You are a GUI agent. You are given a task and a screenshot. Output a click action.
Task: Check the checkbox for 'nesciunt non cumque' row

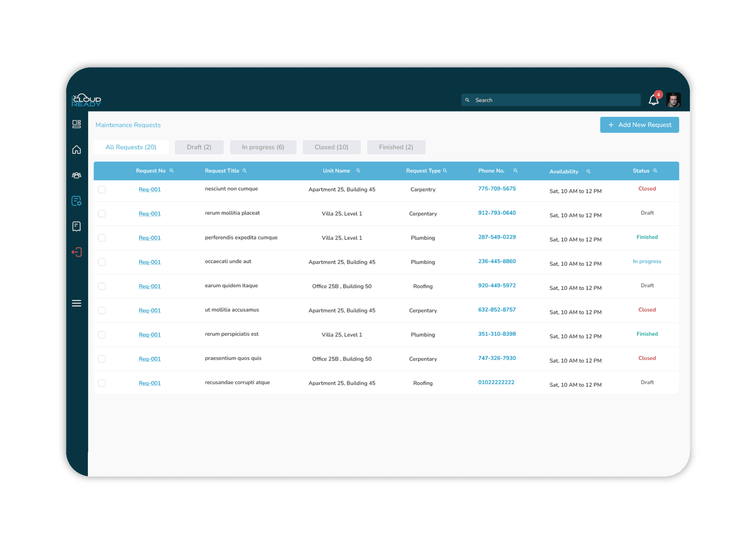(102, 189)
